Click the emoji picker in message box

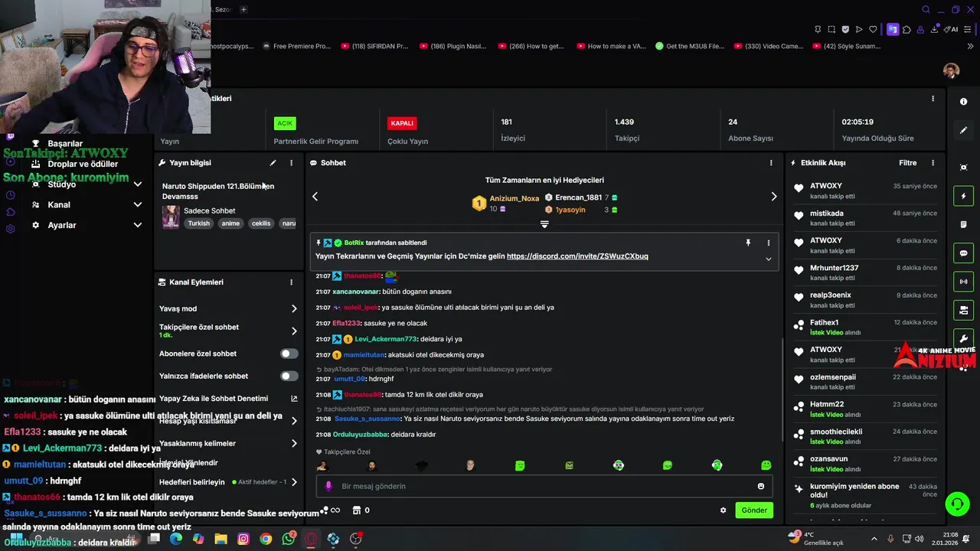coord(760,486)
